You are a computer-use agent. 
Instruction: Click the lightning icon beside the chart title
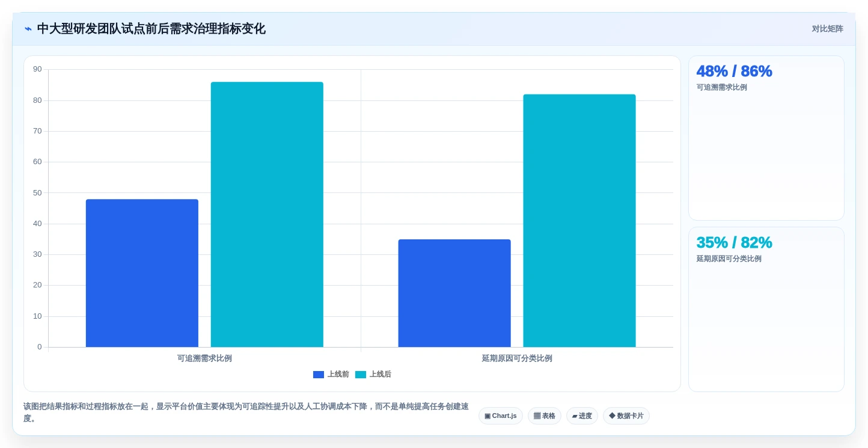[x=28, y=29]
